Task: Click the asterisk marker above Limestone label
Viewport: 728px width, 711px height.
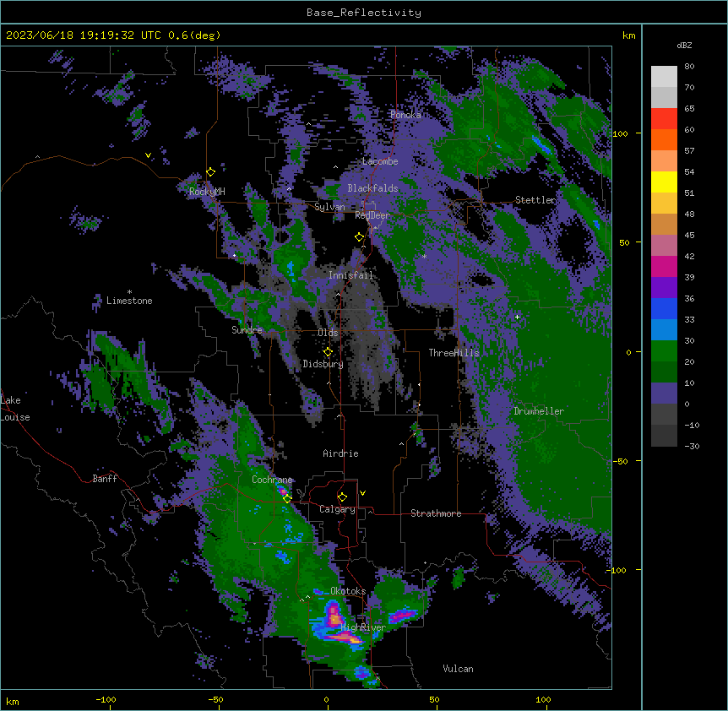Action: tap(129, 292)
